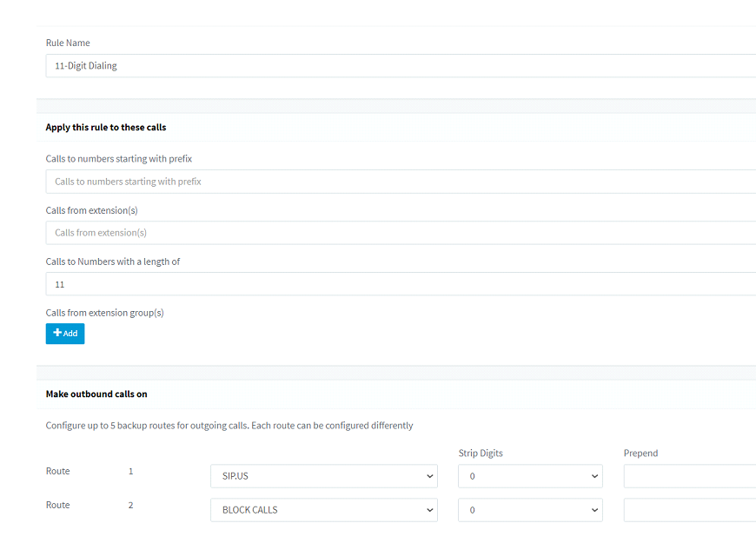This screenshot has height=543, width=756.
Task: Click 'Calls to Numbers with a length of' label
Action: click(x=113, y=262)
